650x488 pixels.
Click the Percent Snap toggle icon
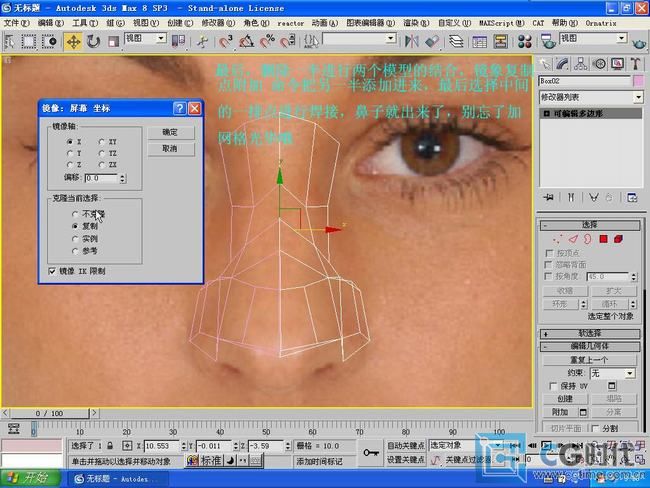tap(267, 41)
